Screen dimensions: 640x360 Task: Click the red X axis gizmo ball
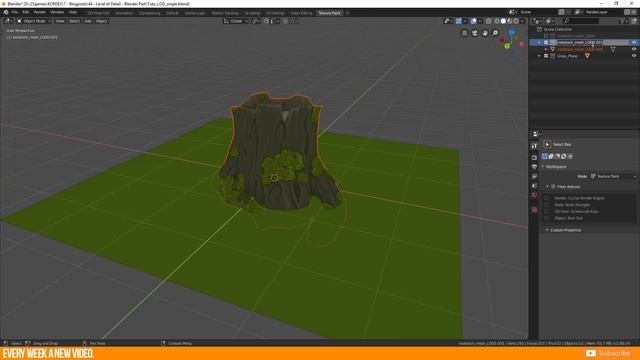pos(521,44)
